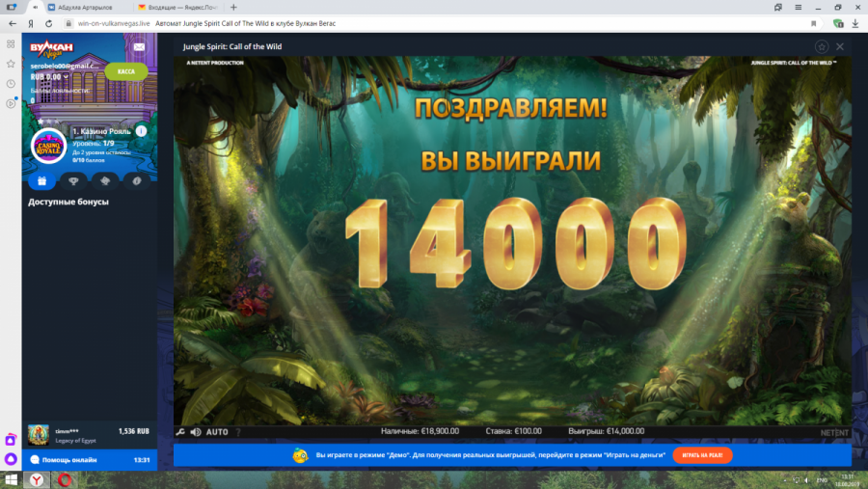Viewport: 868px width, 489px height.
Task: Open browser sidebar tableau grid icon
Action: pos(11,43)
